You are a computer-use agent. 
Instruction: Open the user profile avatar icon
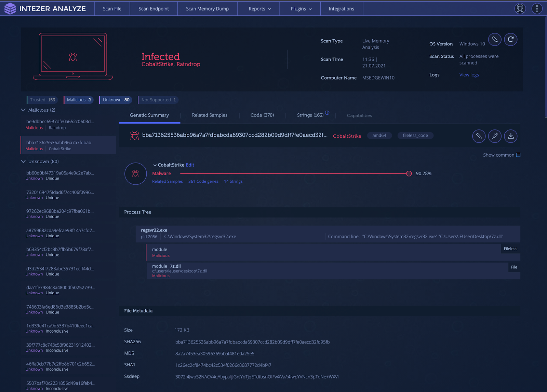(x=520, y=9)
